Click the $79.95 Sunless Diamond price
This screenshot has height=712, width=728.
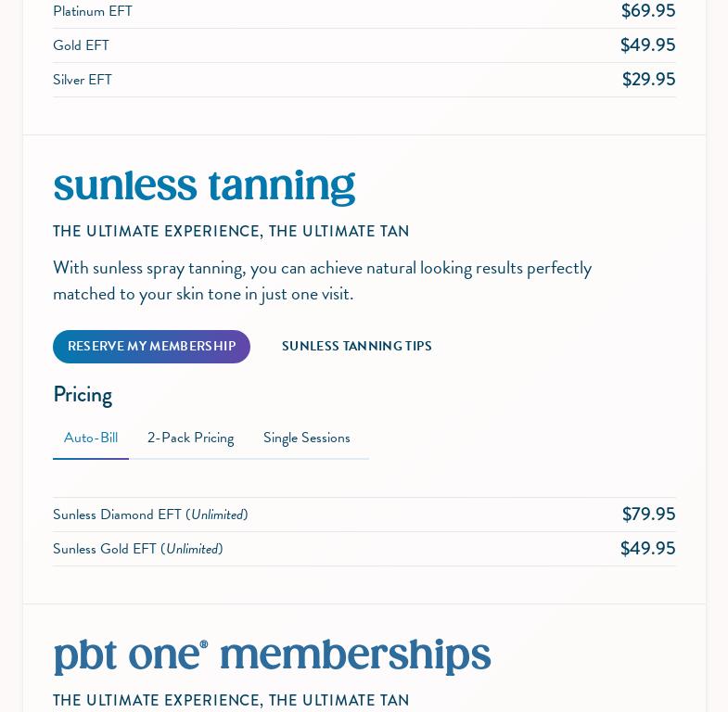(x=648, y=515)
